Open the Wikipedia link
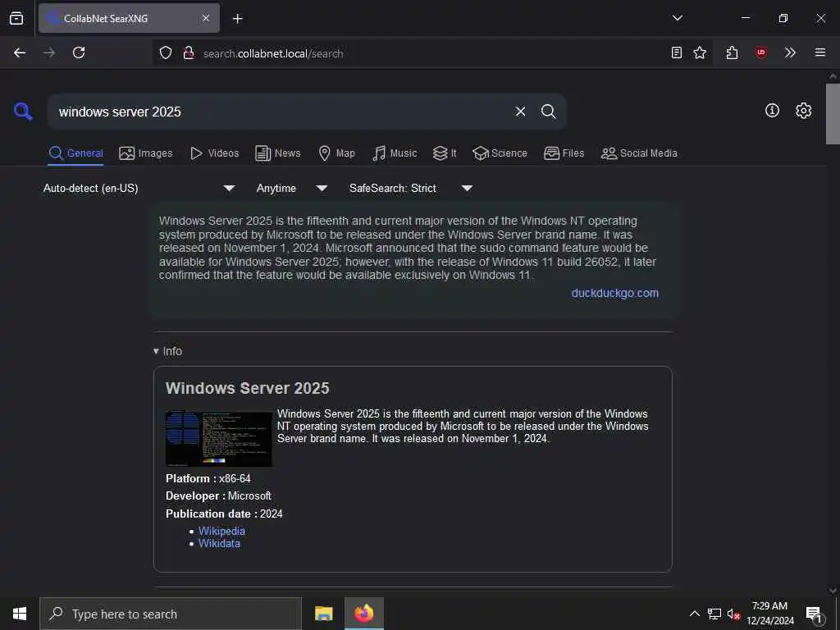 click(221, 531)
